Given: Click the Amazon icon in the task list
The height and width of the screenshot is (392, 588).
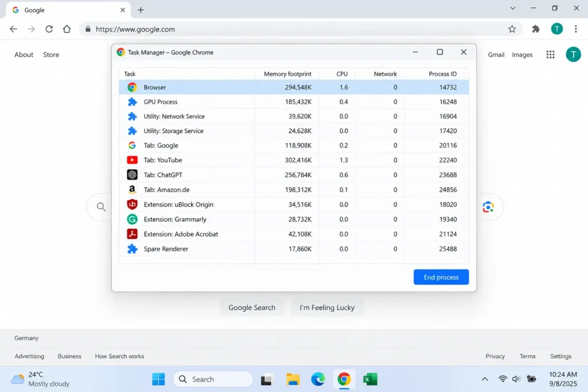Looking at the screenshot, I should (132, 189).
